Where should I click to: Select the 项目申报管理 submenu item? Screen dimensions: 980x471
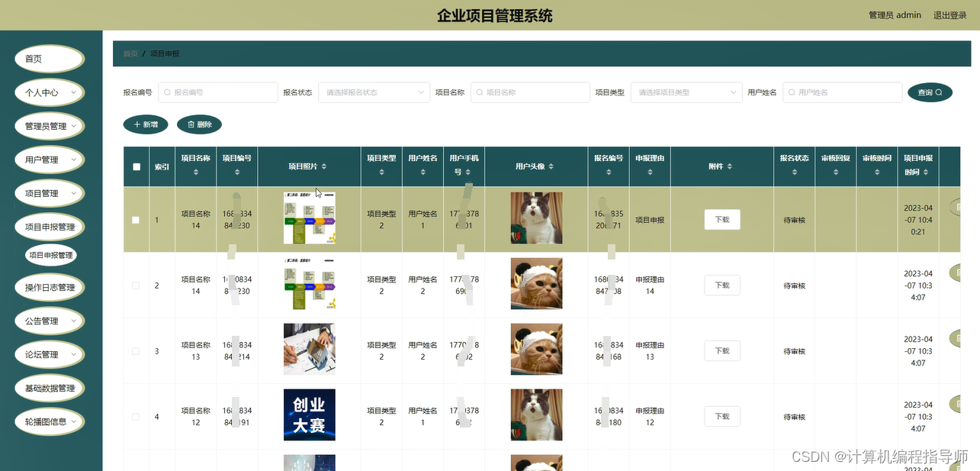50,255
